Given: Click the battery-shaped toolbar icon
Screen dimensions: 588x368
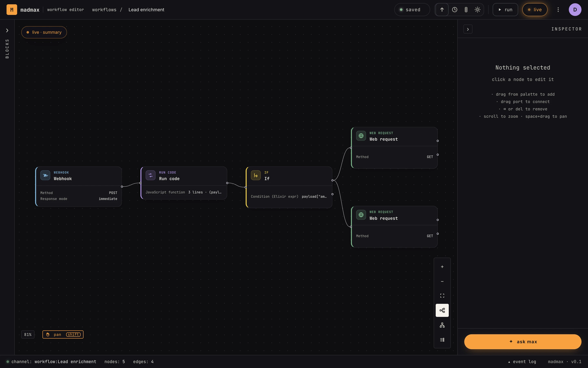Looking at the screenshot, I should [466, 10].
